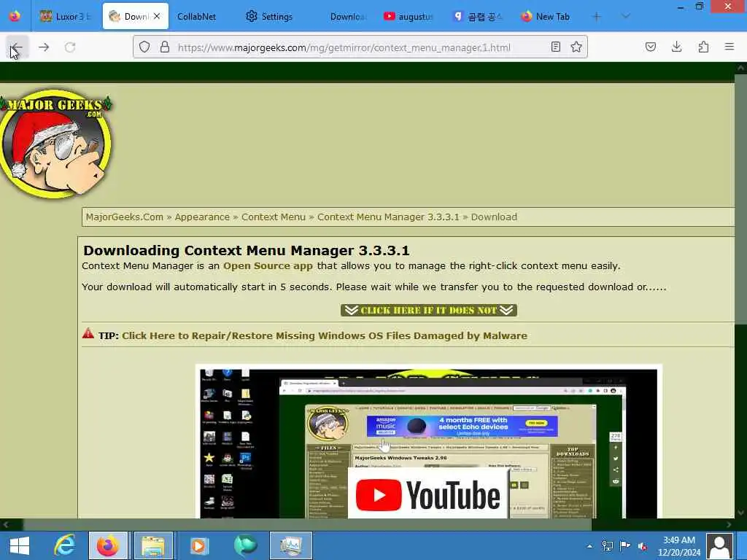Expand the list all tabs chevron

point(626,16)
